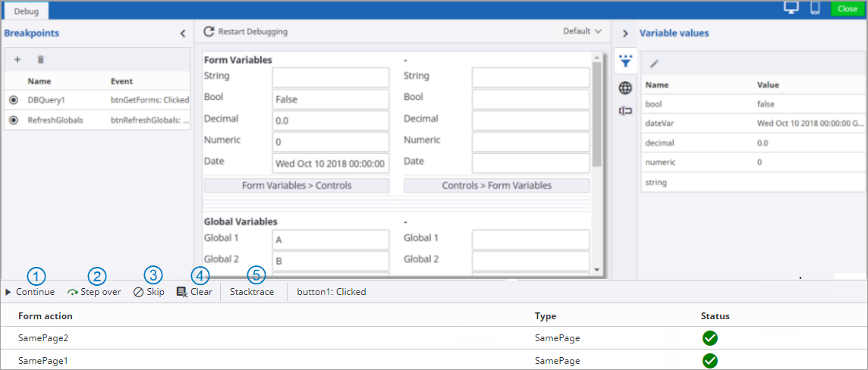Screen dimensions: 868x370
Task: Click the delete breakpoint trash icon
Action: (41, 59)
